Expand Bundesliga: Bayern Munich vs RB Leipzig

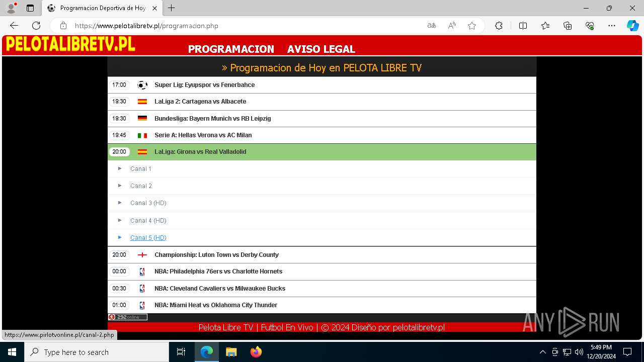(x=322, y=119)
